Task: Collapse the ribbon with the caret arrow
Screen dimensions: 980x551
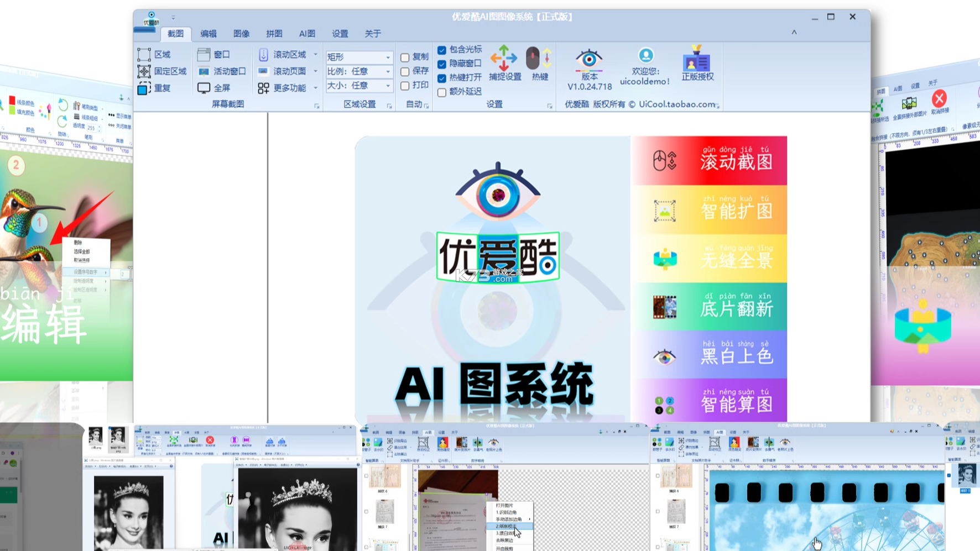Action: pos(794,33)
